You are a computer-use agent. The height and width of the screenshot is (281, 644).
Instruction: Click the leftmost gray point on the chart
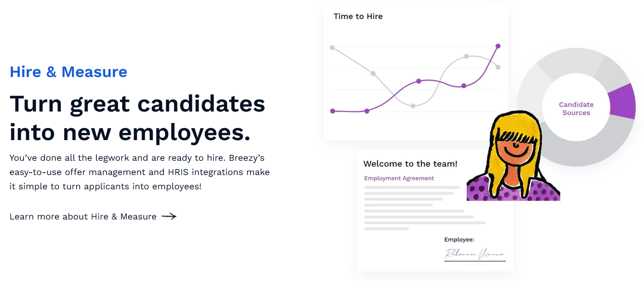click(332, 48)
